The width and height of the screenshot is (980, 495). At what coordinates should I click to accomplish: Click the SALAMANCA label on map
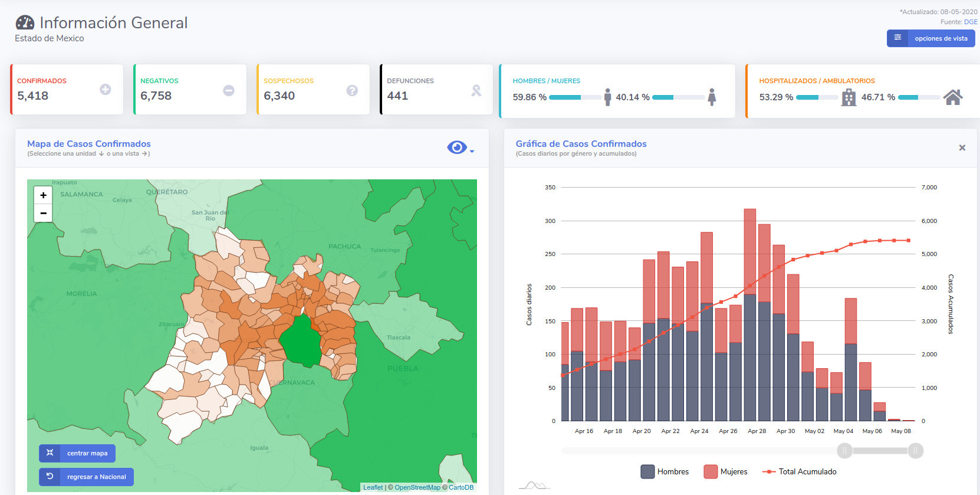pos(81,194)
